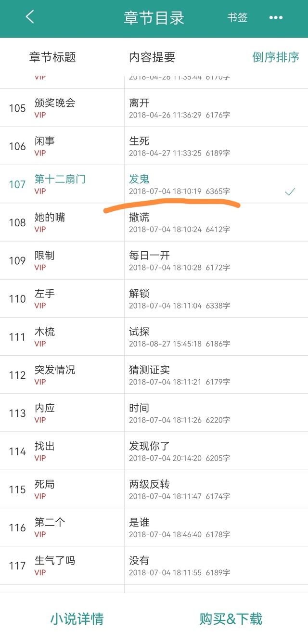Open the 书签 bookmarks tab
The height and width of the screenshot is (644, 308).
238,18
